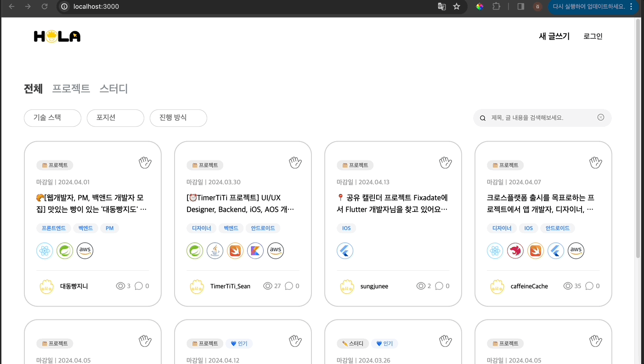Click the React icon on caffeineCache's card
Screen dimensions: 644x364
tap(495, 251)
